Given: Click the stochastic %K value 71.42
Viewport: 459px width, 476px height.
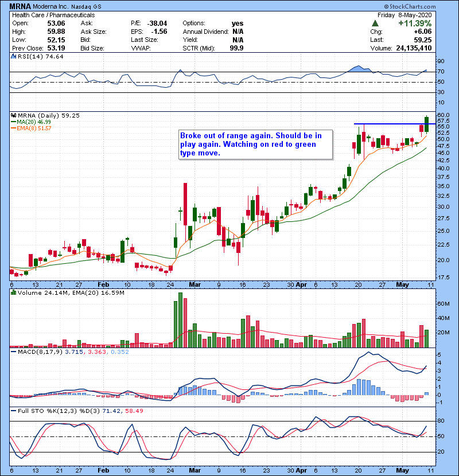Looking at the screenshot, I should coord(111,411).
